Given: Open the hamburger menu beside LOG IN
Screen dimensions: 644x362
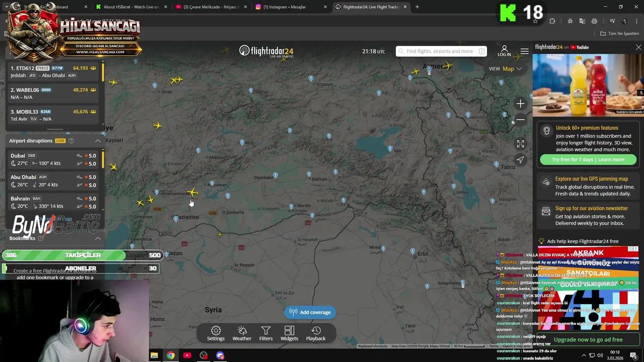Looking at the screenshot, I should [x=524, y=51].
